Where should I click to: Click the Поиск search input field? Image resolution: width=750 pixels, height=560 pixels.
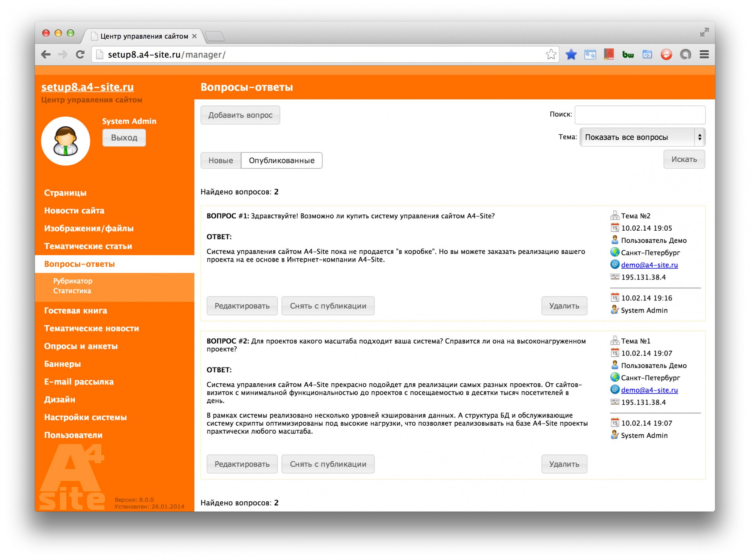639,114
